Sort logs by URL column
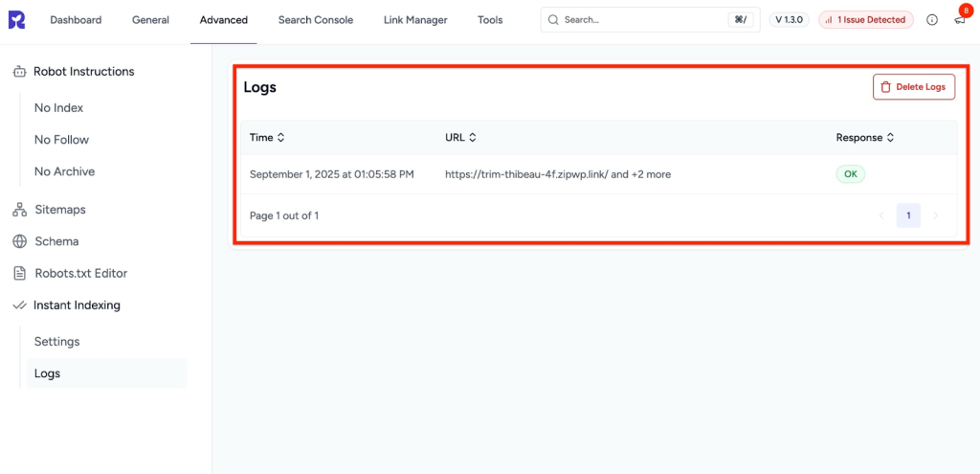Viewport: 980px width, 474px height. [460, 138]
